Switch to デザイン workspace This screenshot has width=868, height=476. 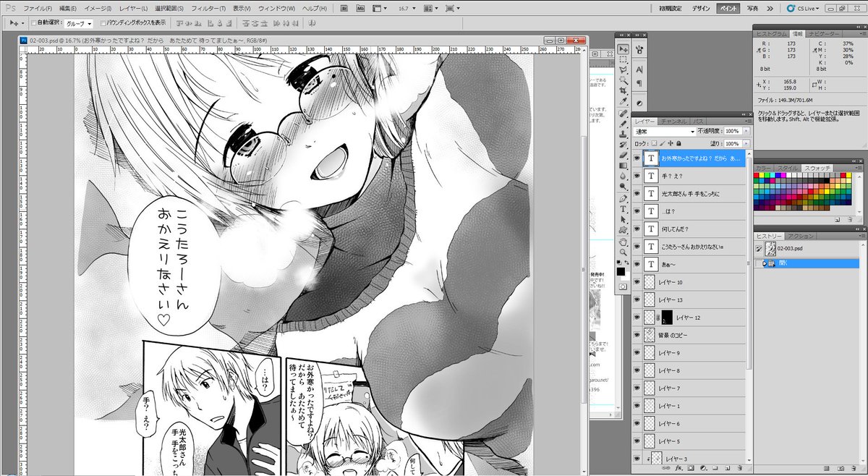point(701,8)
